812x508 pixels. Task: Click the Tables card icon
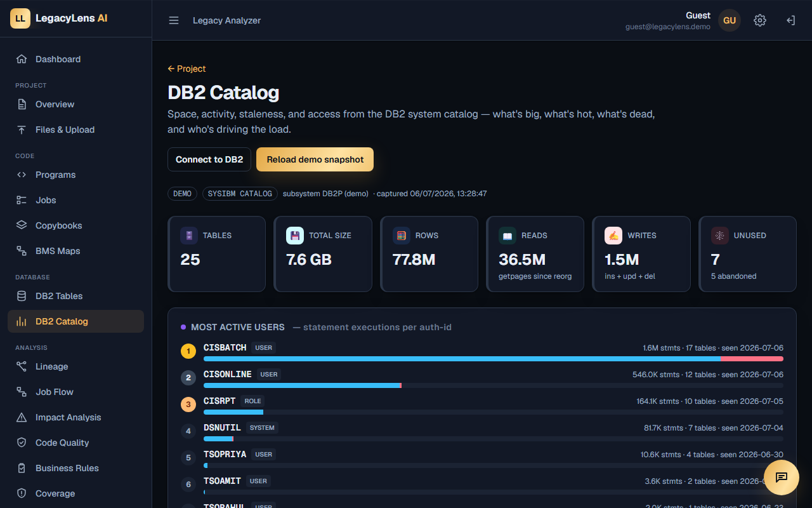(x=189, y=236)
